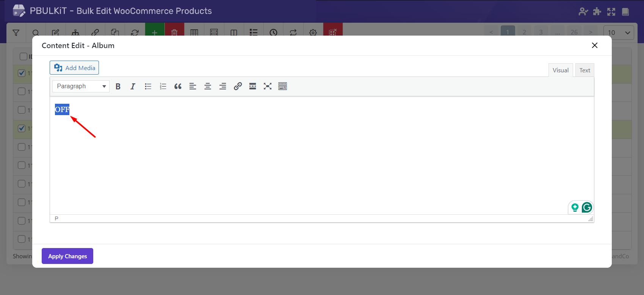Open the Paragraph format dropdown
644x295 pixels.
pyautogui.click(x=81, y=86)
